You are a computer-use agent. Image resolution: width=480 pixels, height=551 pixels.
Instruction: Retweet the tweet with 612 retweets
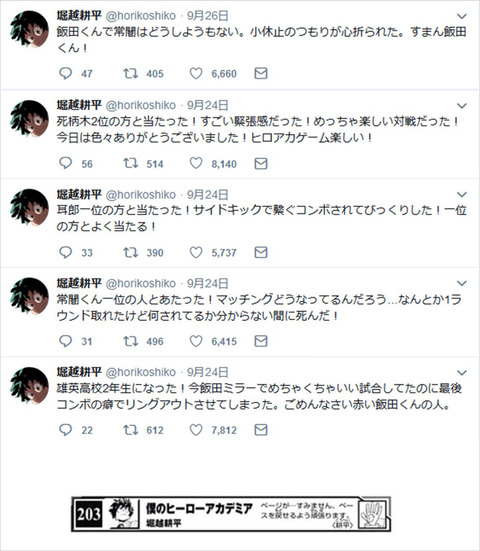[x=130, y=430]
